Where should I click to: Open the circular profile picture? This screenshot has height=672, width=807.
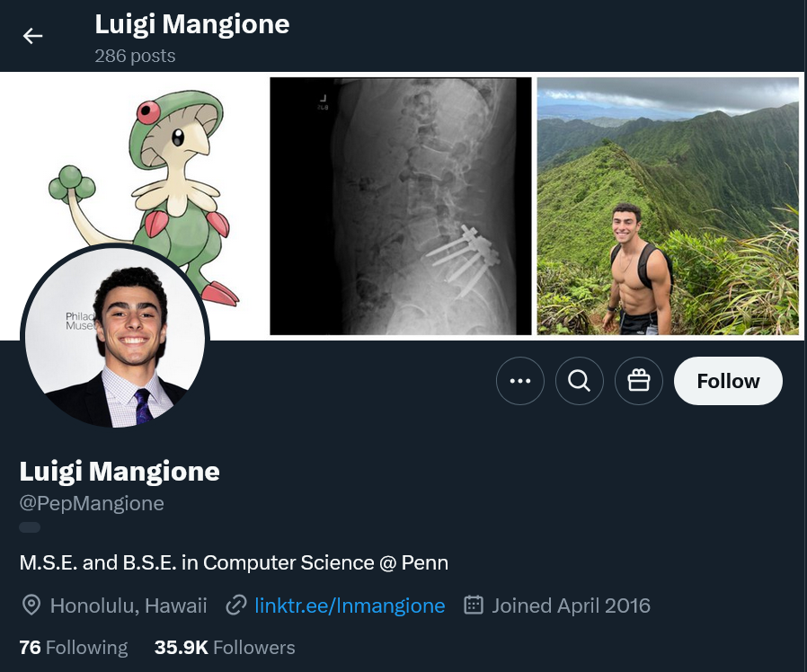pos(115,337)
